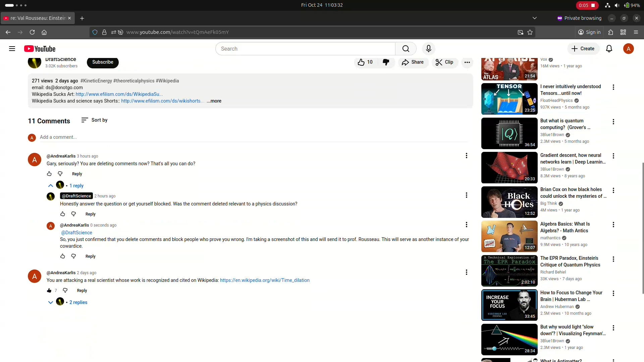Like DraftScience's 'Honestly answer' reply
The width and height of the screenshot is (644, 362).
click(63, 214)
